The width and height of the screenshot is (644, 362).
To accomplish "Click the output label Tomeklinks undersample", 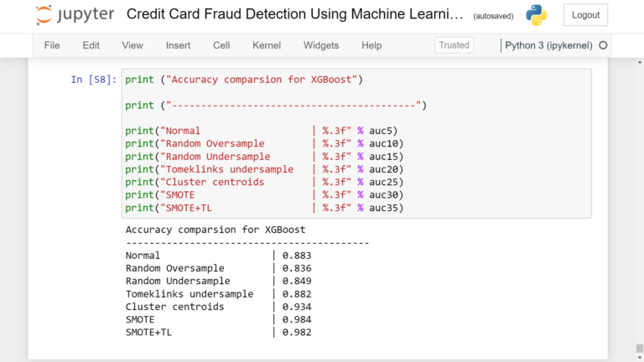I will 190,294.
